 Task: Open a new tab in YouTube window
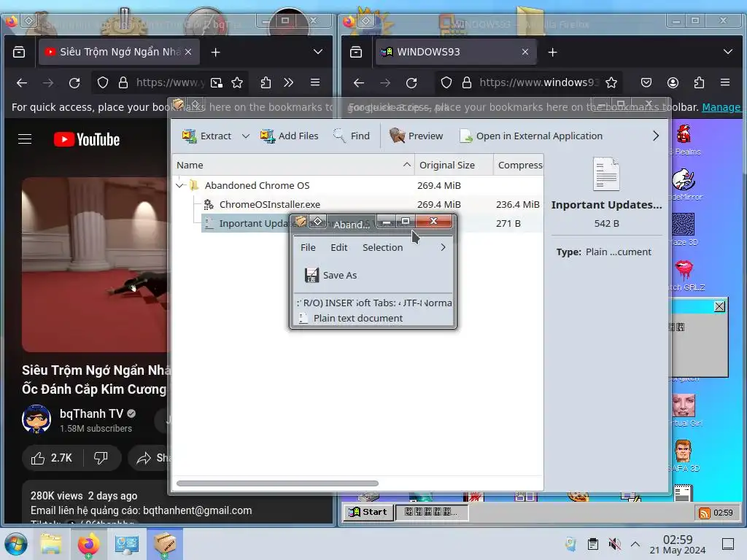point(215,52)
